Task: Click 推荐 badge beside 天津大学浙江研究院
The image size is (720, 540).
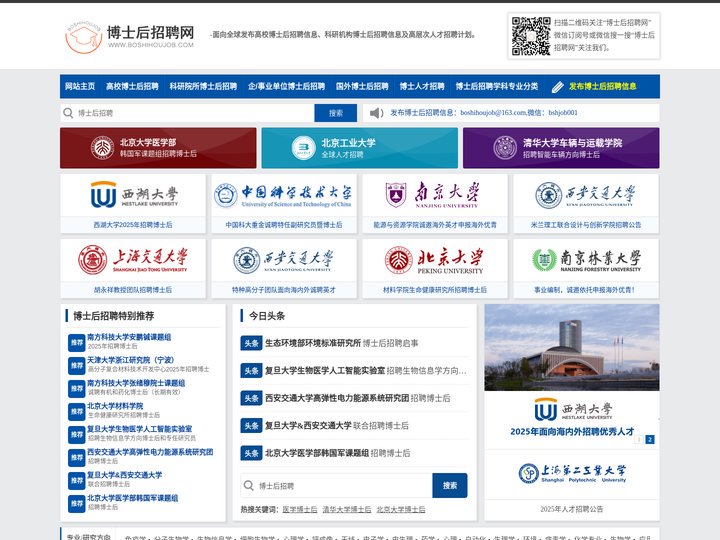Action: tap(77, 366)
